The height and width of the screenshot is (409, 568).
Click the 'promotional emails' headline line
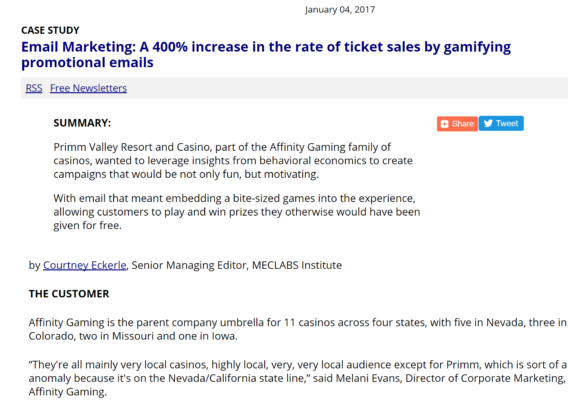(87, 63)
